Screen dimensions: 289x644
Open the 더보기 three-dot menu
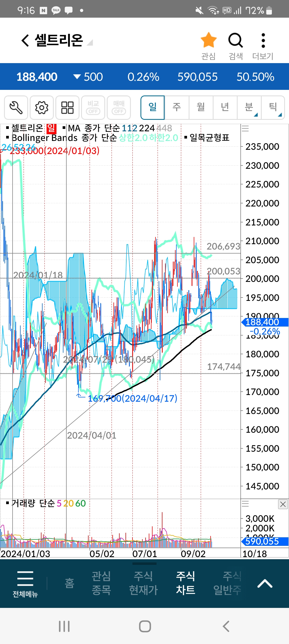263,40
